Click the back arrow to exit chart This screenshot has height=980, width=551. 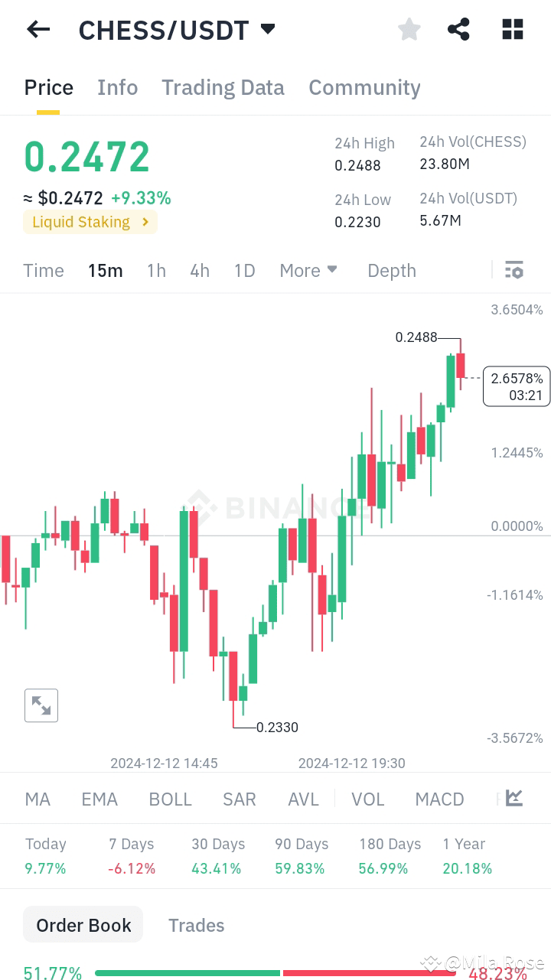[37, 29]
